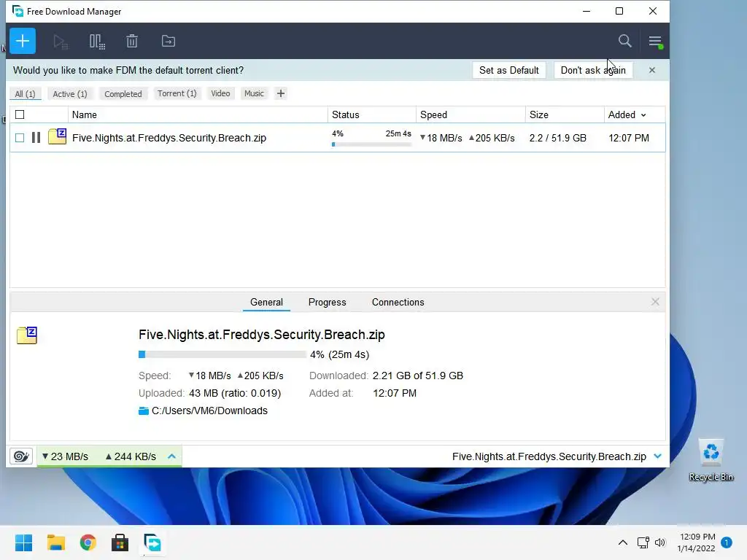Pause the Five.Nights download
Image resolution: width=747 pixels, height=560 pixels.
click(36, 138)
